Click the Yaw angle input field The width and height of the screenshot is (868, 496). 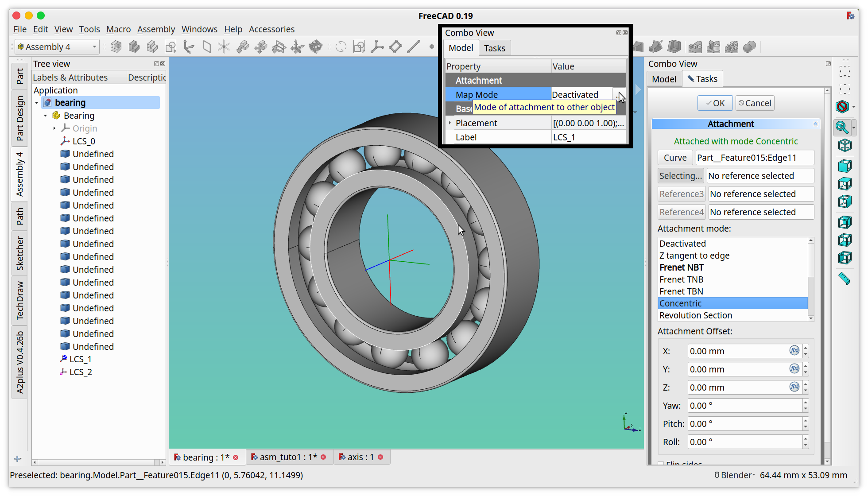click(745, 406)
